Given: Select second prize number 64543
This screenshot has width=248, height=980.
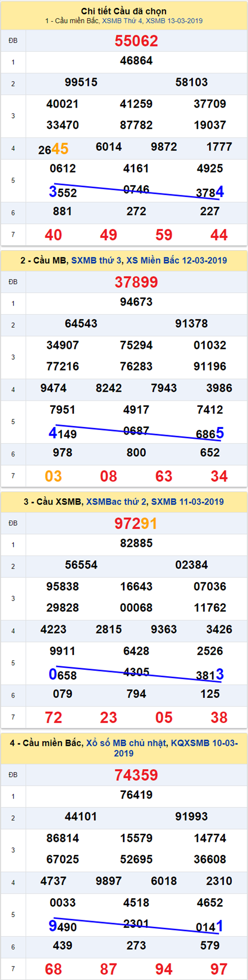Looking at the screenshot, I should pos(81,324).
